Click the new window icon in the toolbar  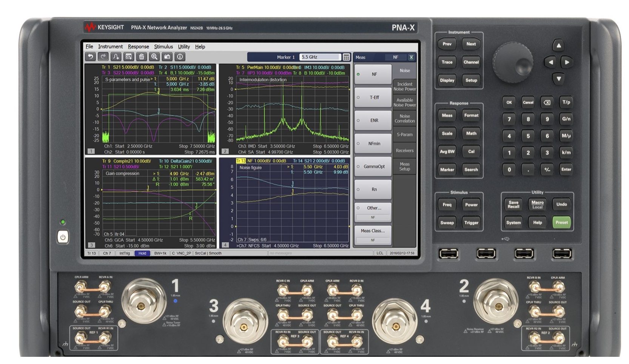[129, 57]
